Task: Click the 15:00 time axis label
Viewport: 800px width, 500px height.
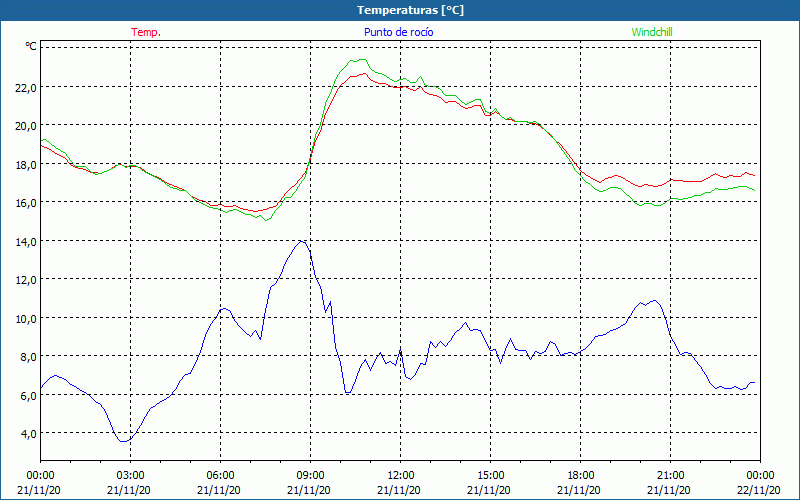Action: pos(490,476)
